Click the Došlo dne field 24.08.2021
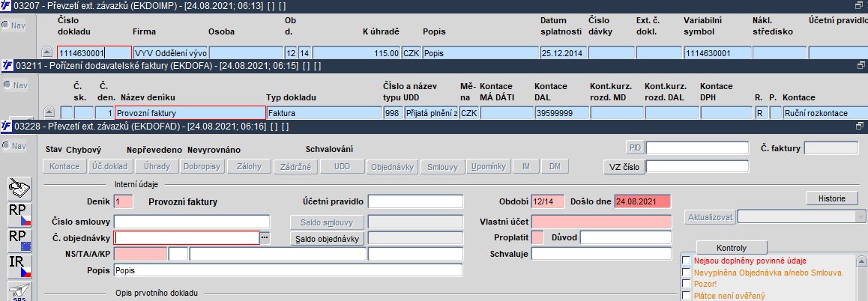 642,201
